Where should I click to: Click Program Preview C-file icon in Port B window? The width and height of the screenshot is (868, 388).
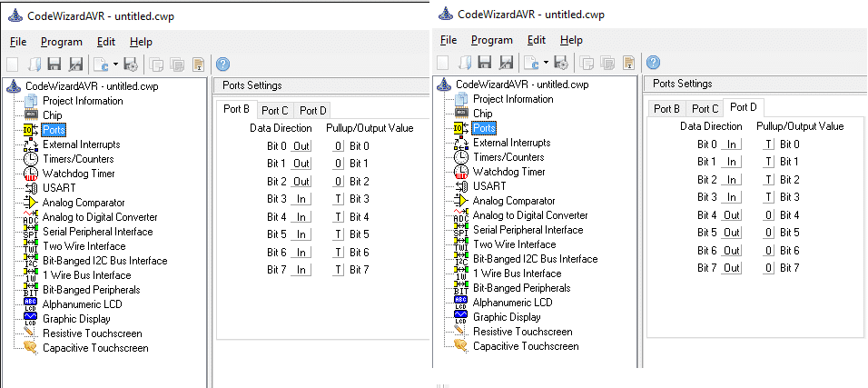(x=101, y=65)
